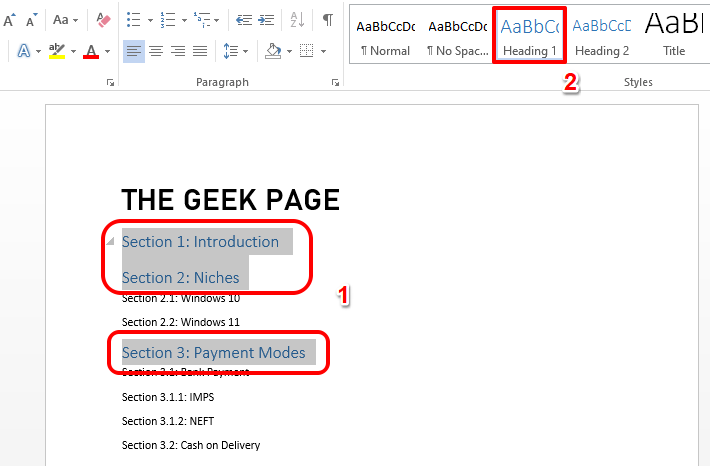
Task: Collapse the Section 1 heading triangle
Action: [x=110, y=241]
